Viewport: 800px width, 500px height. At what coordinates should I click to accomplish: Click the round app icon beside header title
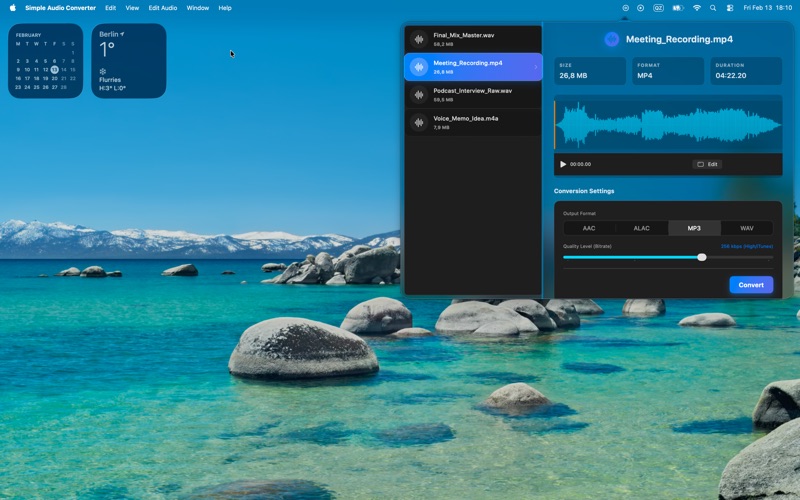pos(611,39)
